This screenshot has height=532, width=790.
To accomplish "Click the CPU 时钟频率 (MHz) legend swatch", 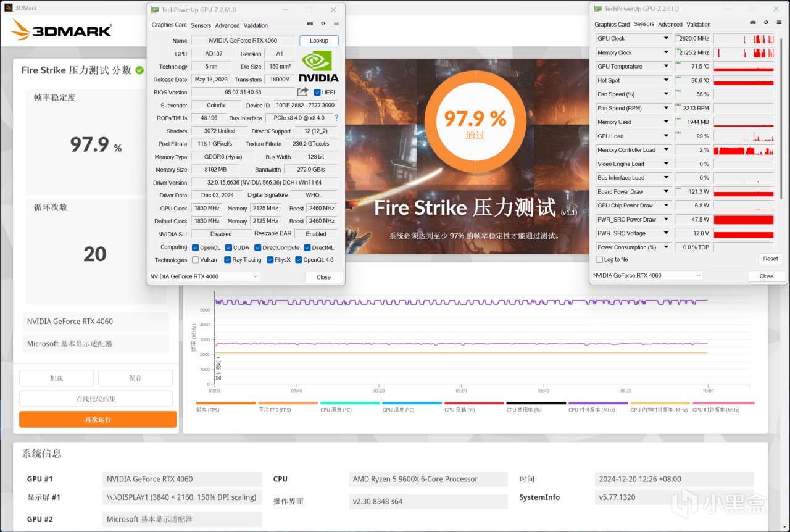I will click(598, 403).
